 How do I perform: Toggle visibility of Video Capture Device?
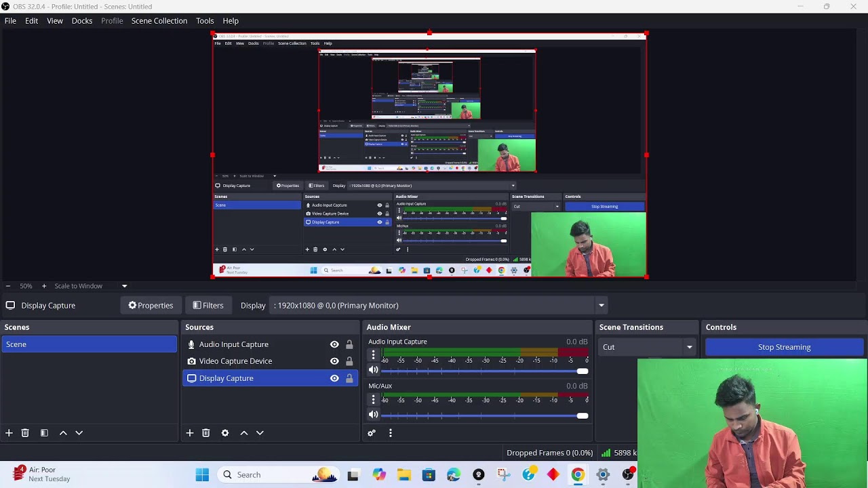point(334,361)
